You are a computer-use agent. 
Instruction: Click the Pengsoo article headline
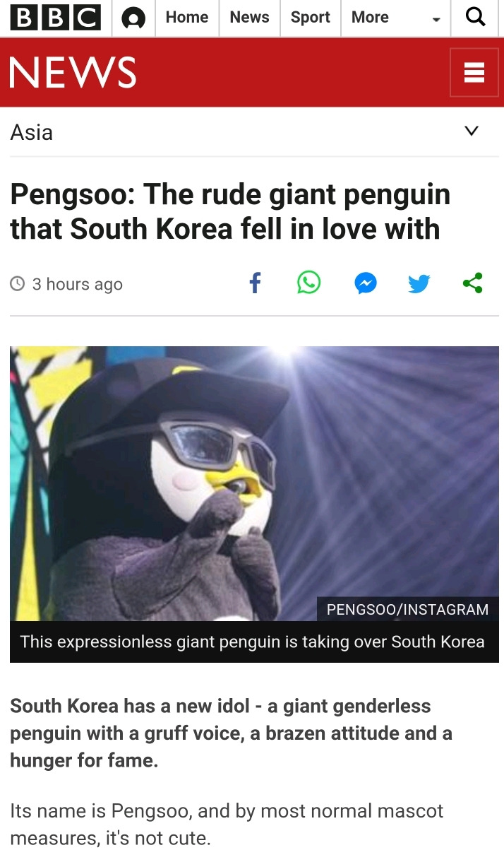point(230,211)
